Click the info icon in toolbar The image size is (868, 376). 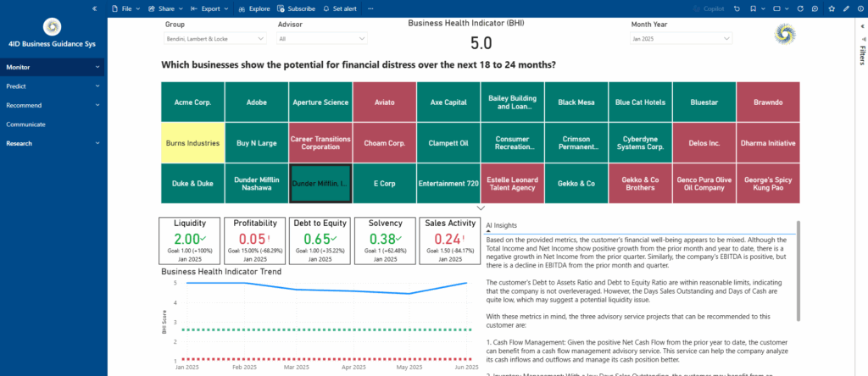coord(860,8)
